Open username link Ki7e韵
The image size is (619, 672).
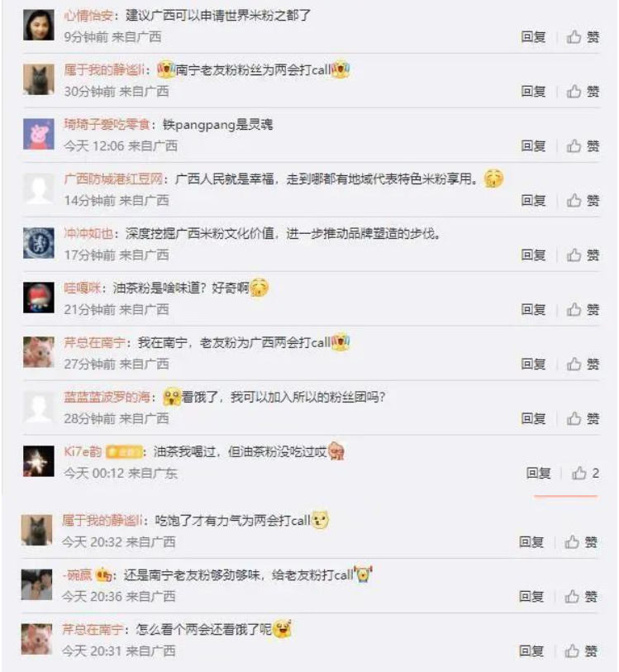(x=83, y=451)
